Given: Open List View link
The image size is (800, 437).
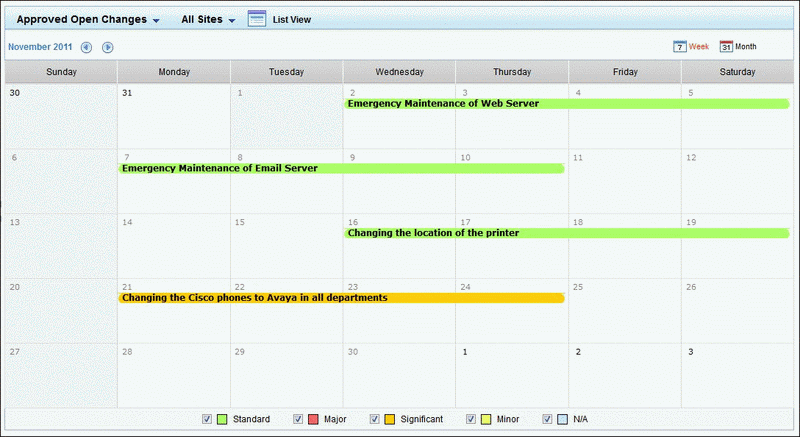Looking at the screenshot, I should pos(291,19).
